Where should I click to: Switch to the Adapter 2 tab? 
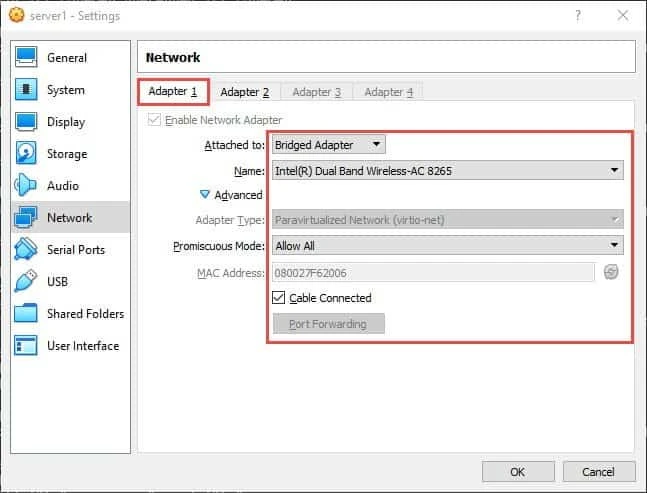(245, 92)
